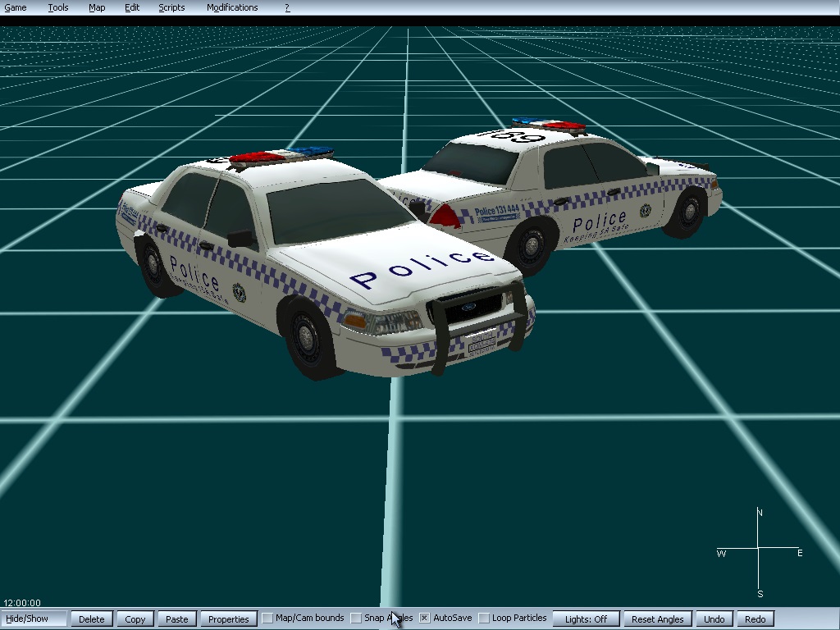Click the Reset Angles button

coord(658,619)
